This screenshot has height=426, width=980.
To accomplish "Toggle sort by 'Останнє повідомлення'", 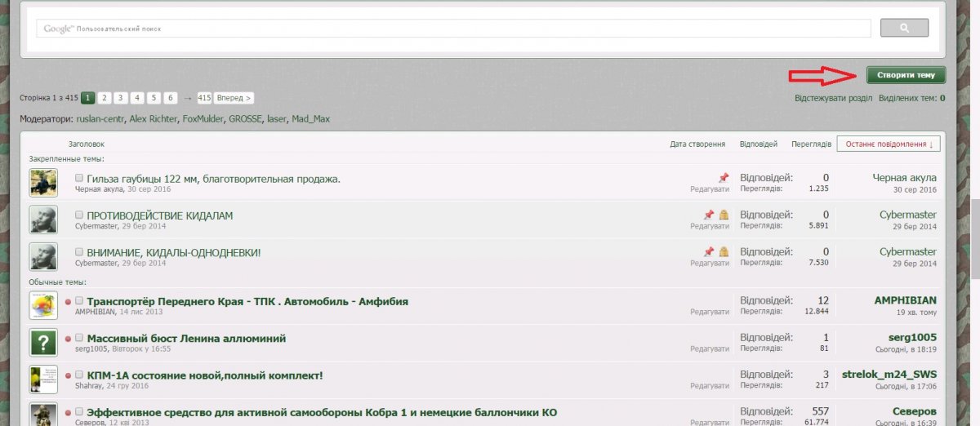I will (889, 144).
